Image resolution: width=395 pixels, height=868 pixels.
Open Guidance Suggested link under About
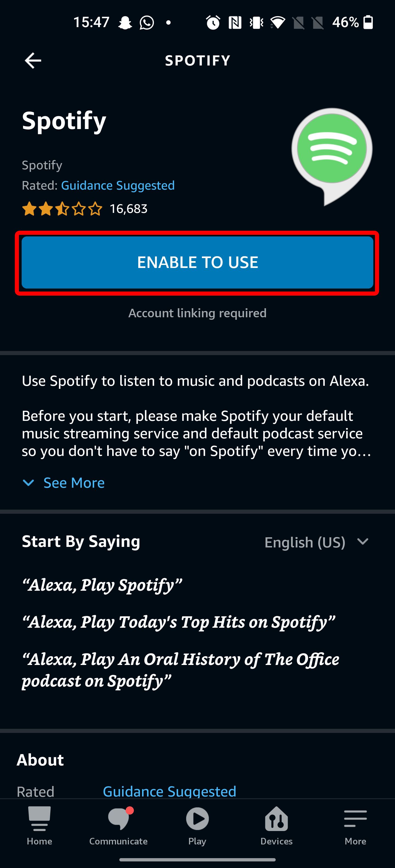[x=169, y=791]
